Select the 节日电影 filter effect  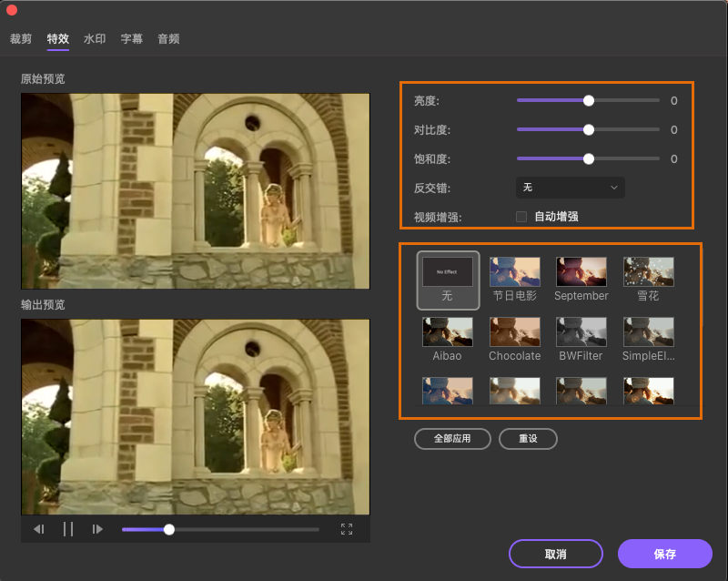(514, 271)
